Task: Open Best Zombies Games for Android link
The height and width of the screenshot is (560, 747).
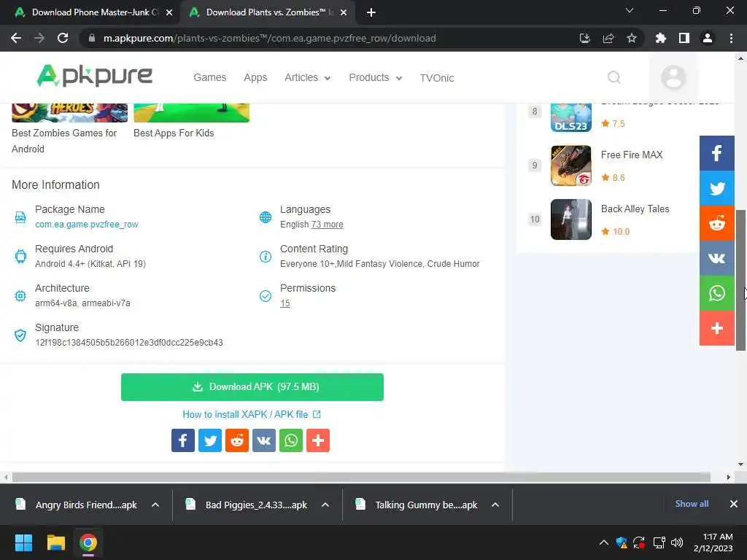Action: tap(64, 141)
